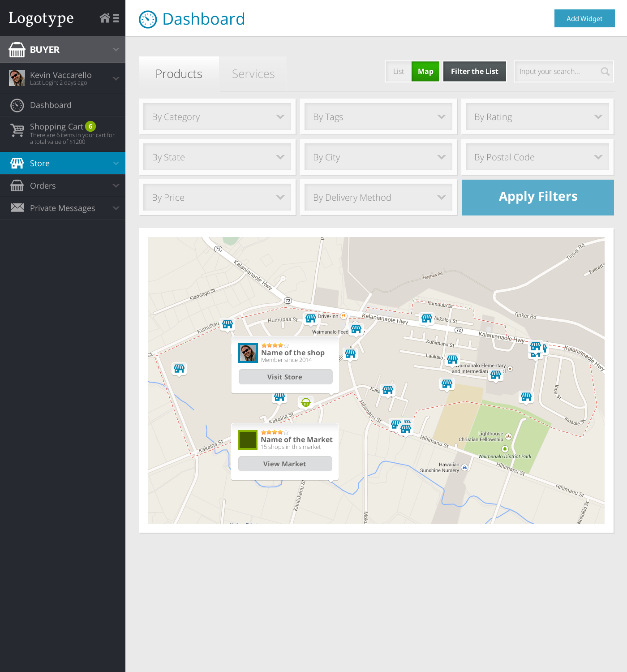
Task: Open the hamburger menu icon in header
Action: 116,18
